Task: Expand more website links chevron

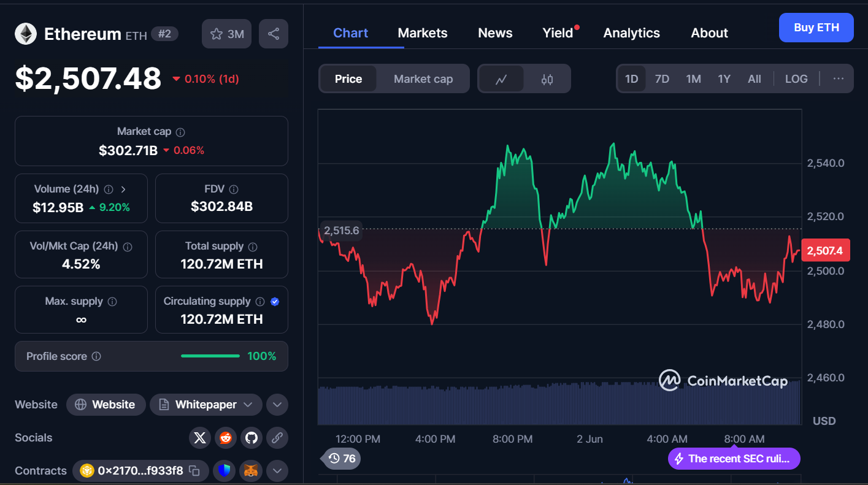Action: 277,405
